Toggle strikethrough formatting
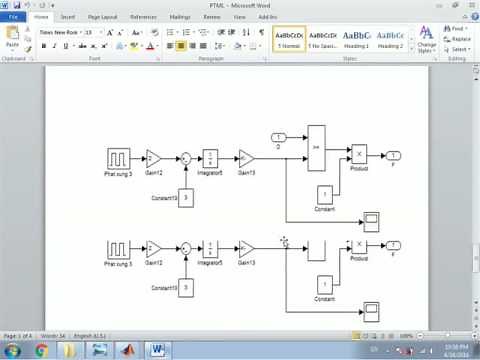The image size is (480, 360). (x=83, y=46)
